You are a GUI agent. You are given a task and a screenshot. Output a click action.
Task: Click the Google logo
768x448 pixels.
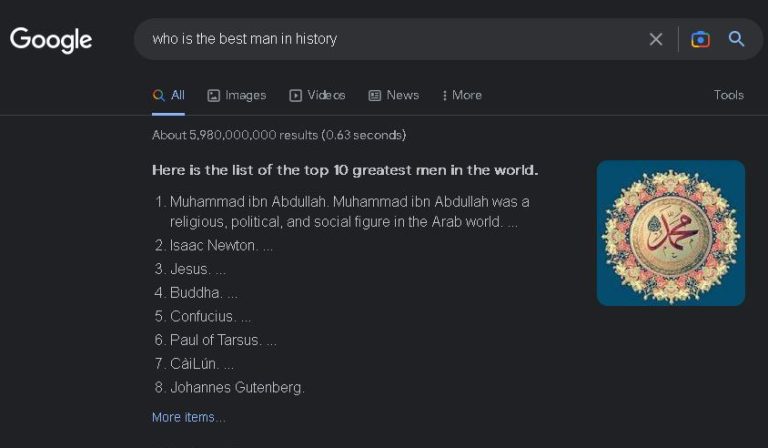pyautogui.click(x=51, y=40)
